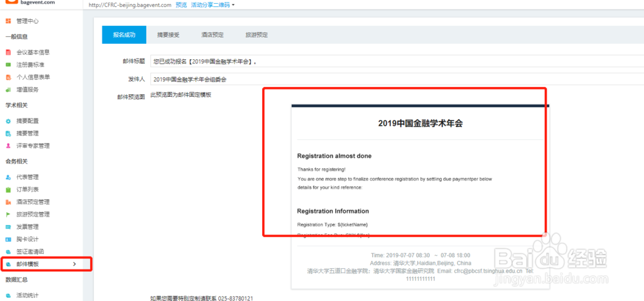Open 个人信息表单 menu item
Screen dimensions: 644x301
pos(33,77)
